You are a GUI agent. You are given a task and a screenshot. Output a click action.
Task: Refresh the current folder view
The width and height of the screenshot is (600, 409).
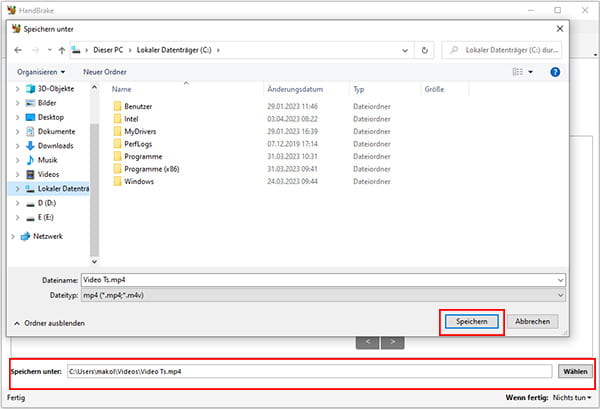pos(427,48)
